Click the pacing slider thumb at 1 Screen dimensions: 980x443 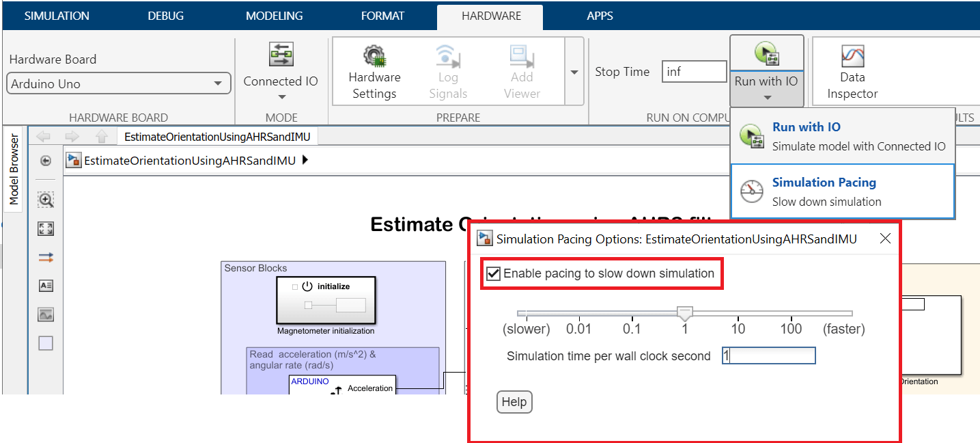pyautogui.click(x=685, y=313)
